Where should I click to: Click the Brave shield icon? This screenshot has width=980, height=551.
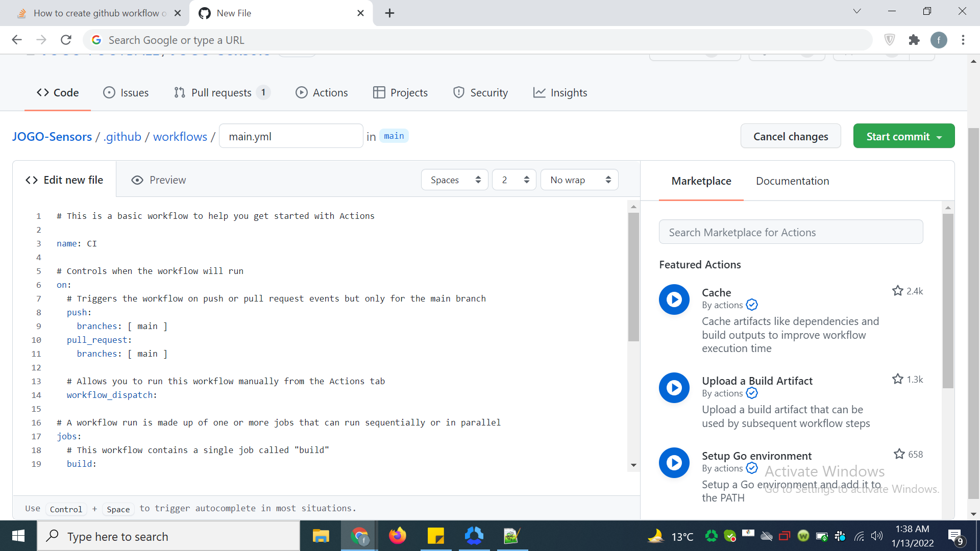coord(890,40)
